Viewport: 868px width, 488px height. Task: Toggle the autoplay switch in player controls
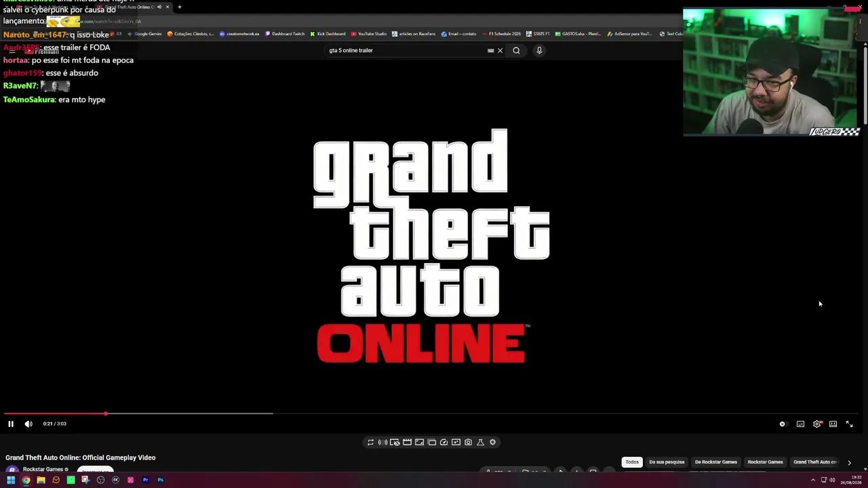pos(783,424)
